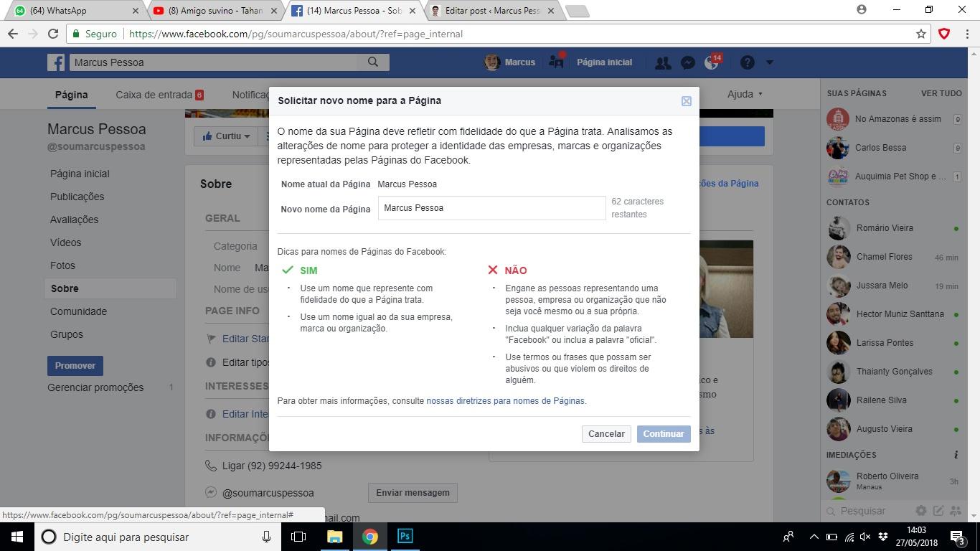The image size is (980, 551).
Task: Switch to Editar post browser tab
Action: click(493, 11)
